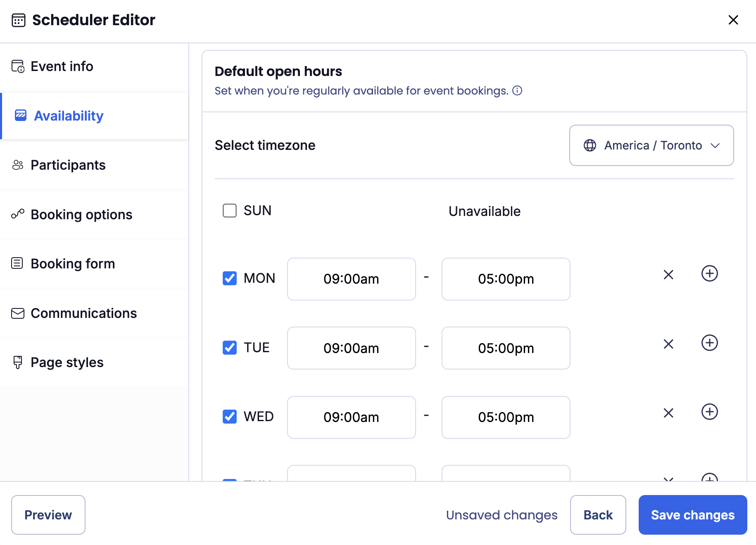
Task: Click the globe icon in timezone selector
Action: point(590,145)
